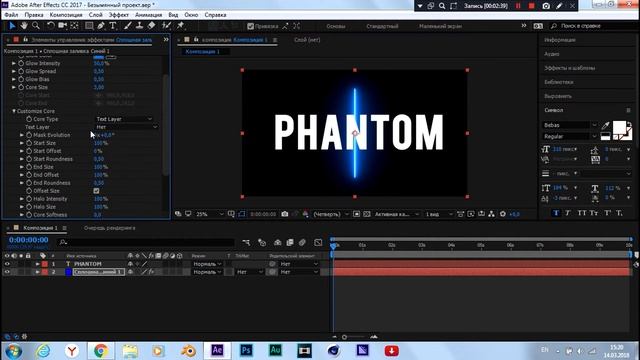The height and width of the screenshot is (360, 640).
Task: Open Adobe Audition from taskbar
Action: pos(275,350)
